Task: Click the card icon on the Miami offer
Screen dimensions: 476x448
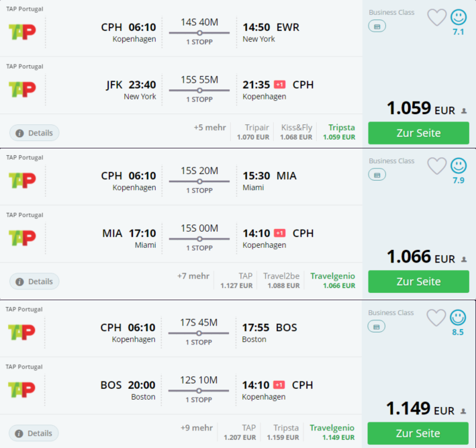Action: pyautogui.click(x=377, y=175)
